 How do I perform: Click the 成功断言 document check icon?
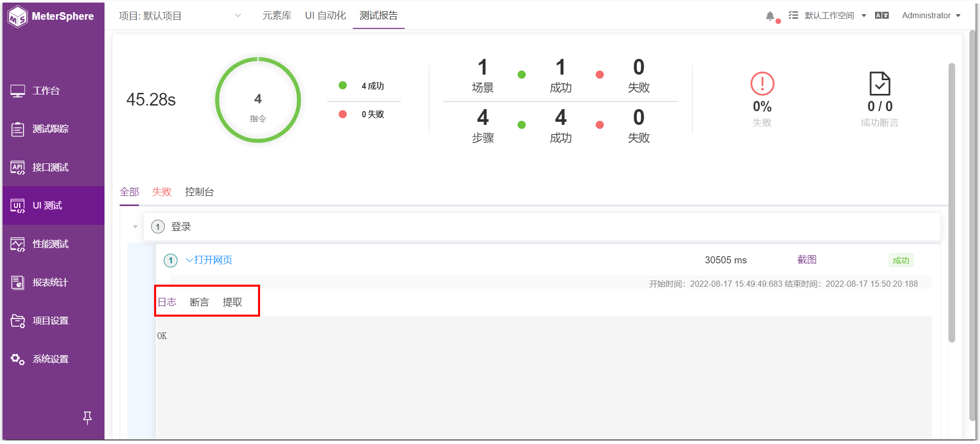click(x=880, y=84)
